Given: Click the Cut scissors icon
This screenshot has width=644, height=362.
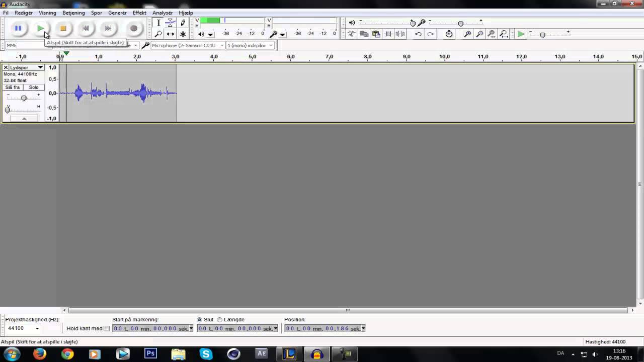Looking at the screenshot, I should tap(352, 34).
